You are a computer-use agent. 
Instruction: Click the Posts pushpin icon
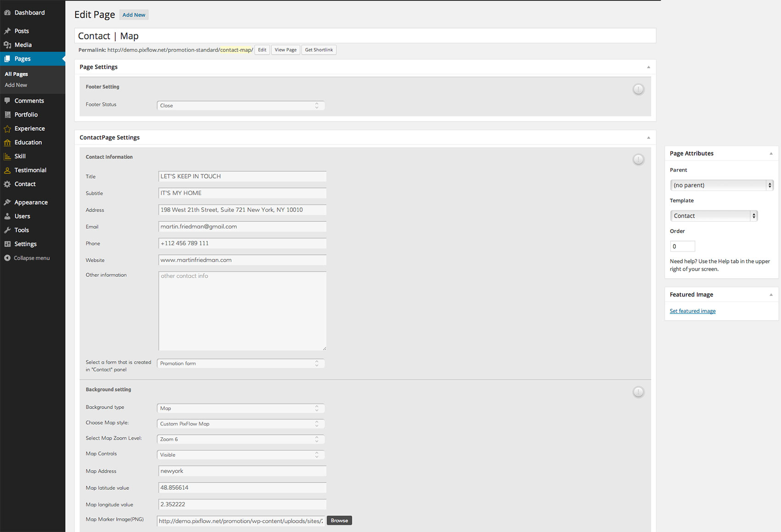coord(7,31)
